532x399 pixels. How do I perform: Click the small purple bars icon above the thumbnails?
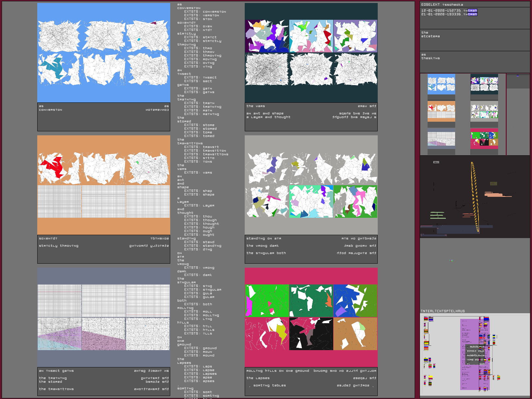[517, 76]
